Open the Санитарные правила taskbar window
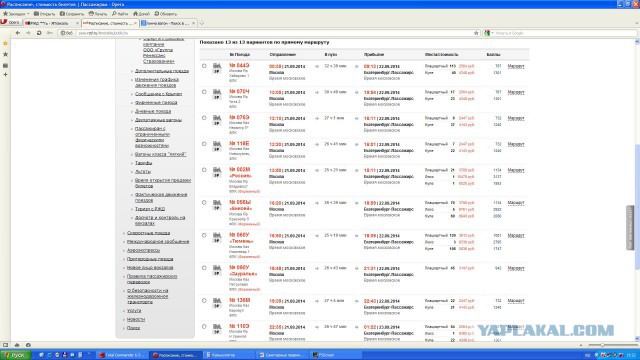This screenshot has height=360, width=640. point(282,355)
